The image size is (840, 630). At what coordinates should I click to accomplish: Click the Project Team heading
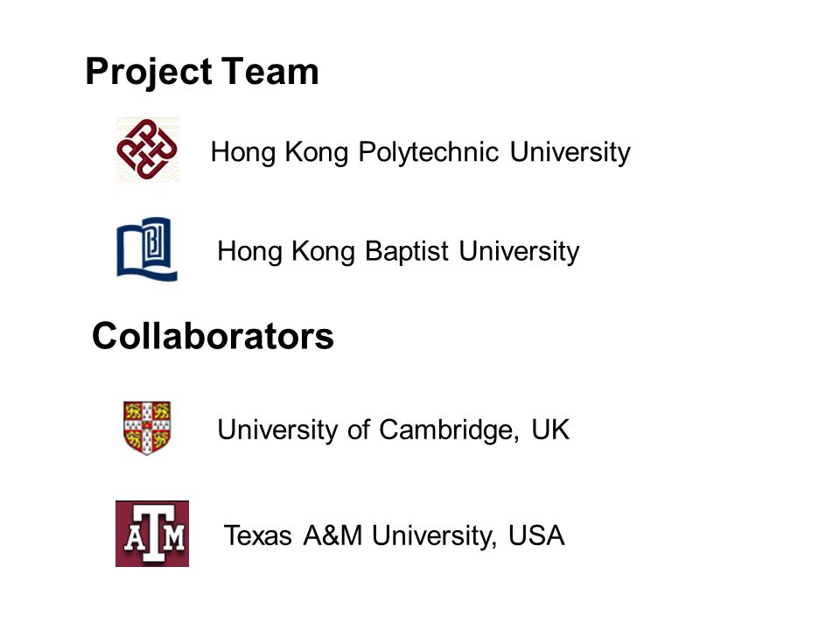click(202, 73)
